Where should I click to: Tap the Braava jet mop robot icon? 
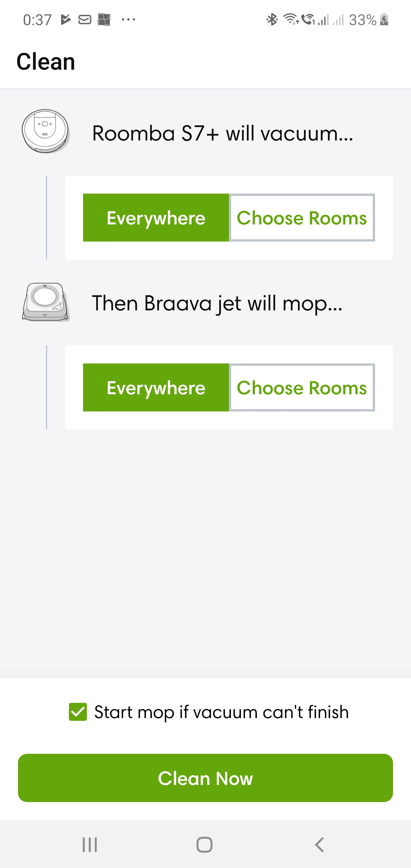pos(45,302)
